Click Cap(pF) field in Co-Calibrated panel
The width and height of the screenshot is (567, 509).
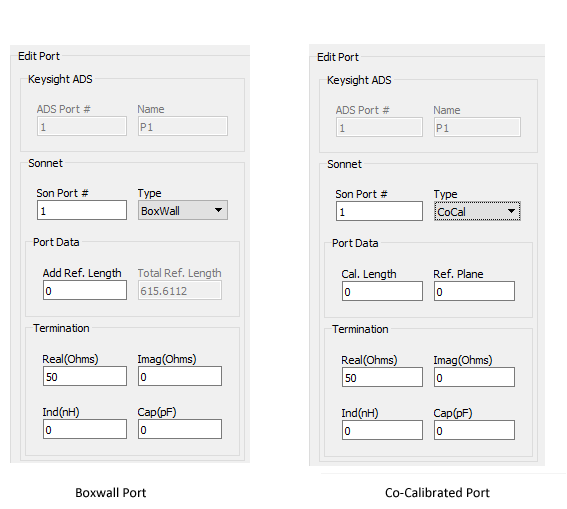point(474,430)
